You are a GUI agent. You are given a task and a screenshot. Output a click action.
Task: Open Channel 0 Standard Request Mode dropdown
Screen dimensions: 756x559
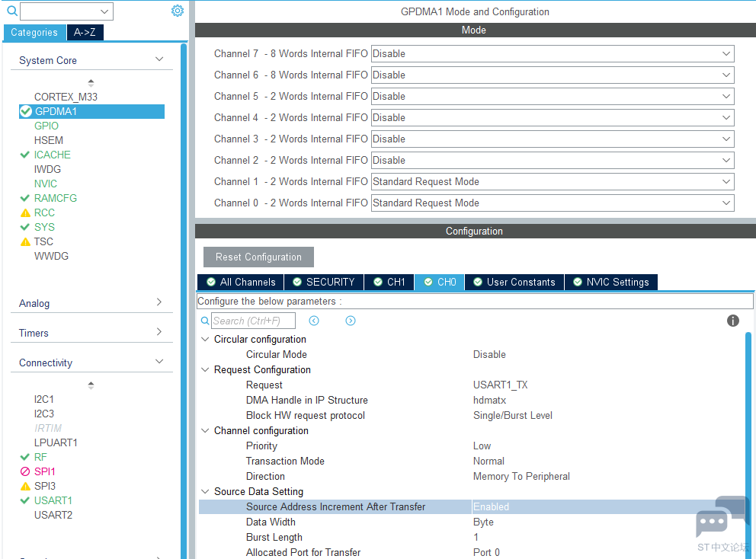coord(553,203)
